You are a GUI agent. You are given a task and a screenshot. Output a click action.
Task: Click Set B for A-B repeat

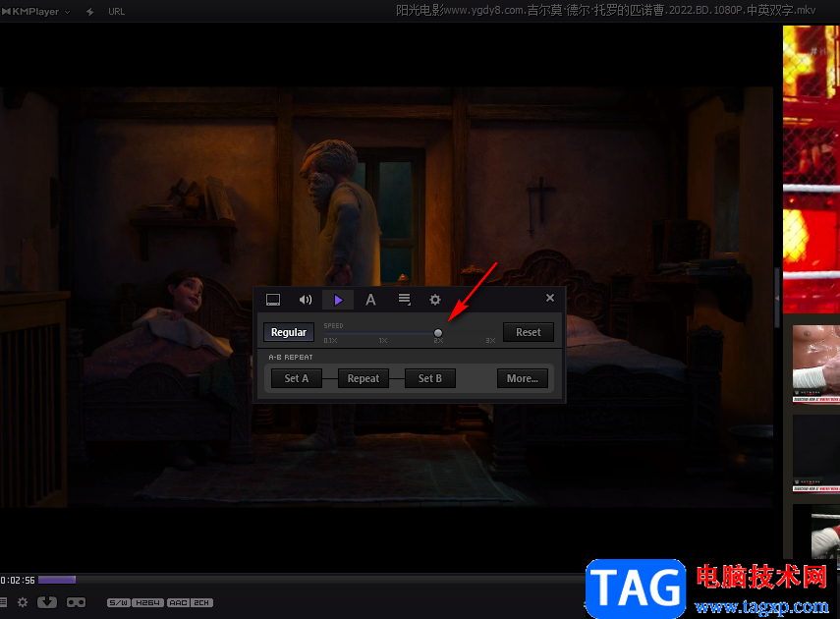point(430,378)
